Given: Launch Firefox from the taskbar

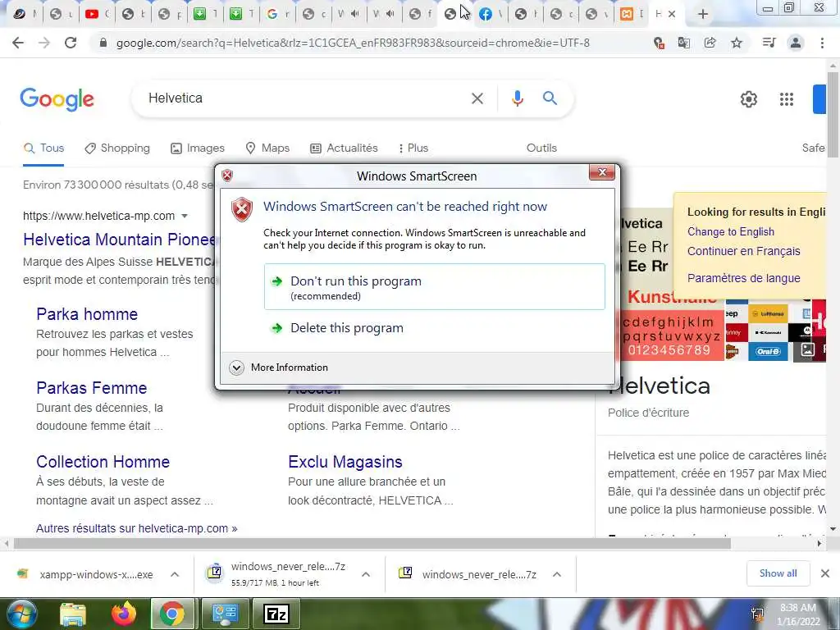Looking at the screenshot, I should pyautogui.click(x=124, y=614).
